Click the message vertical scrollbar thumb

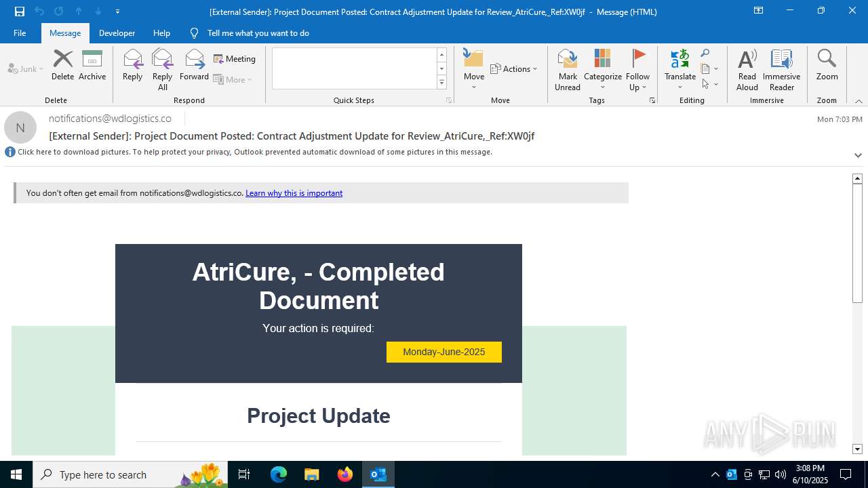click(857, 243)
